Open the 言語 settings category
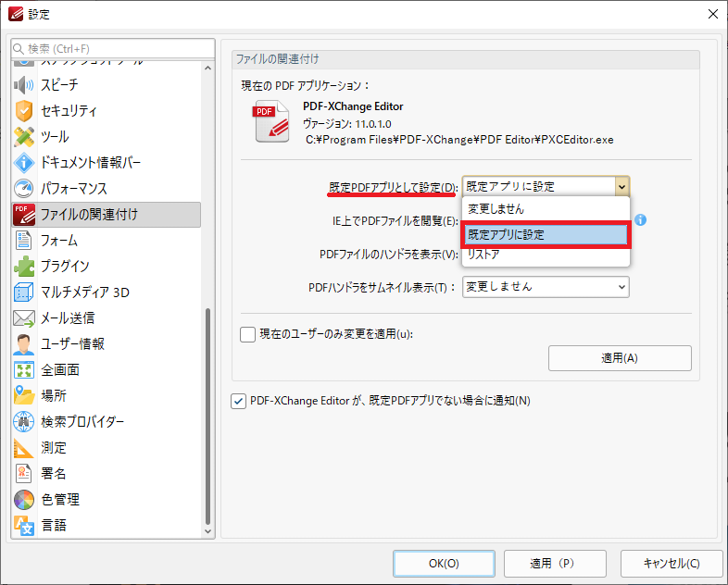The height and width of the screenshot is (585, 728). [x=107, y=526]
